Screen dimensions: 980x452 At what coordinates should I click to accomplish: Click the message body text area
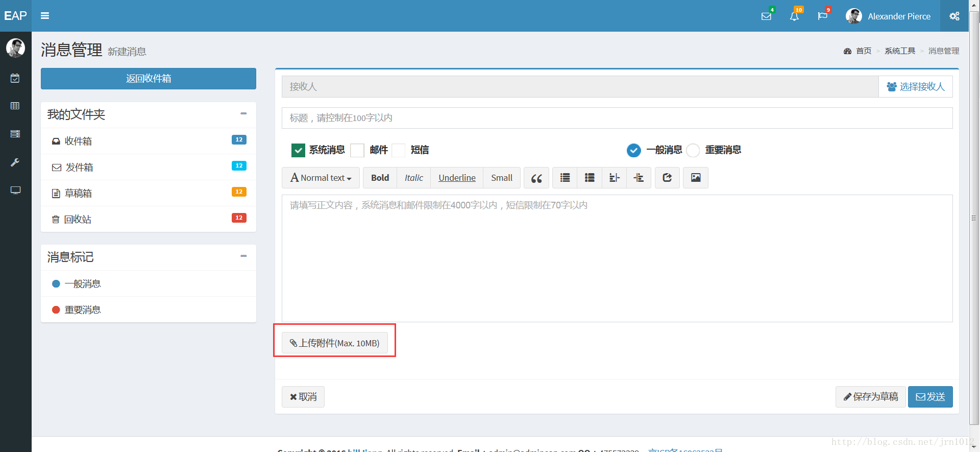(x=617, y=258)
